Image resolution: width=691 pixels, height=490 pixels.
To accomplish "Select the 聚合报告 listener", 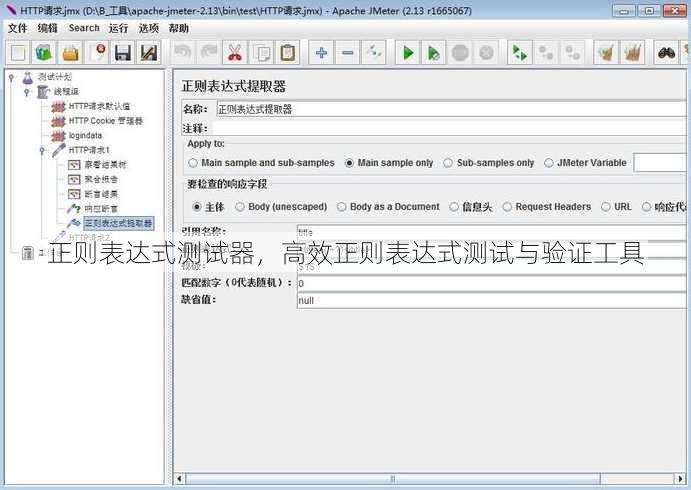I will [101, 179].
